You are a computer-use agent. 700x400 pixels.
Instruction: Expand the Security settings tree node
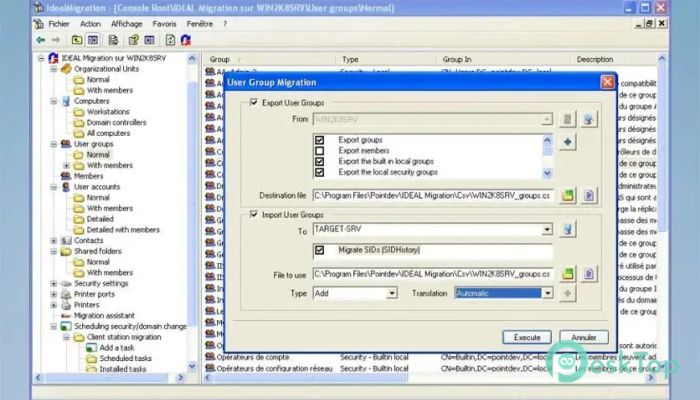54,283
